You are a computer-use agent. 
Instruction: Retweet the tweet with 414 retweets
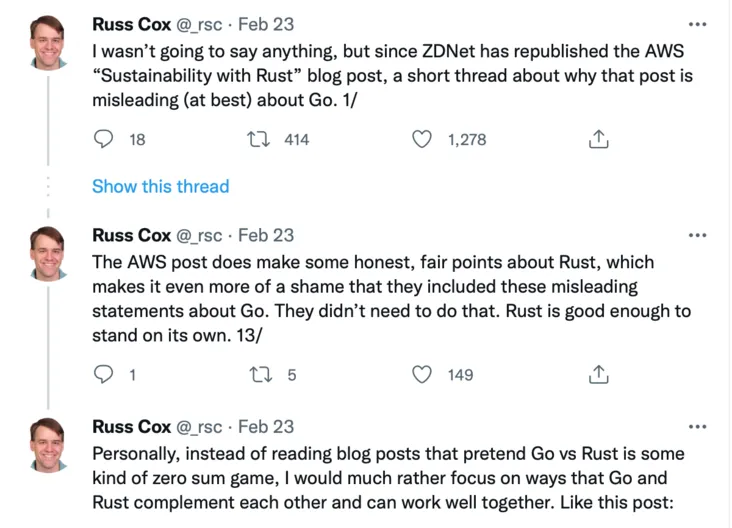(x=256, y=139)
